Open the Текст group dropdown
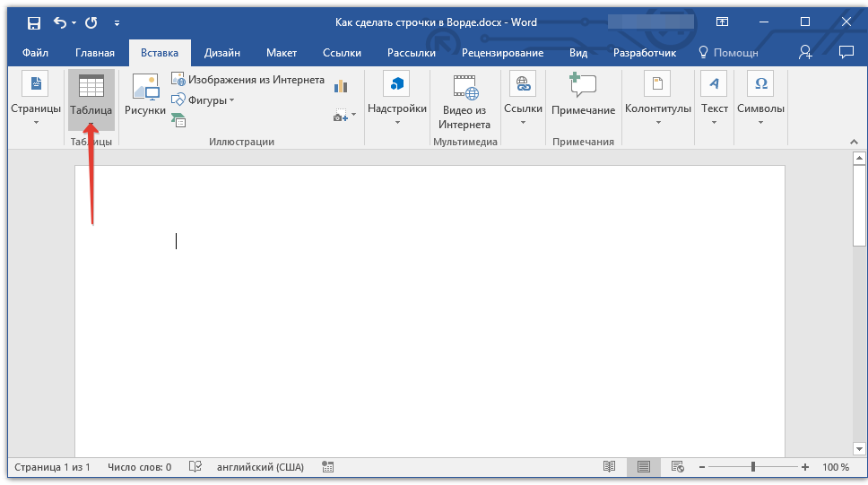The width and height of the screenshot is (868, 485). [714, 99]
